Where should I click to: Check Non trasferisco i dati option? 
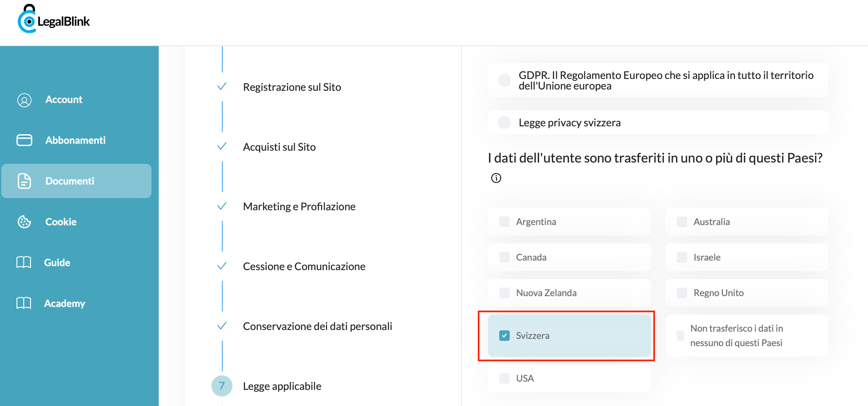point(680,336)
